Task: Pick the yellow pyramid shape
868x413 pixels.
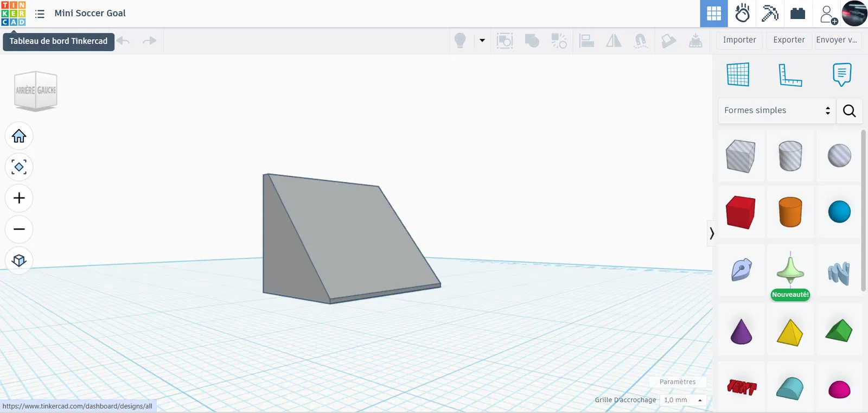Action: point(790,332)
